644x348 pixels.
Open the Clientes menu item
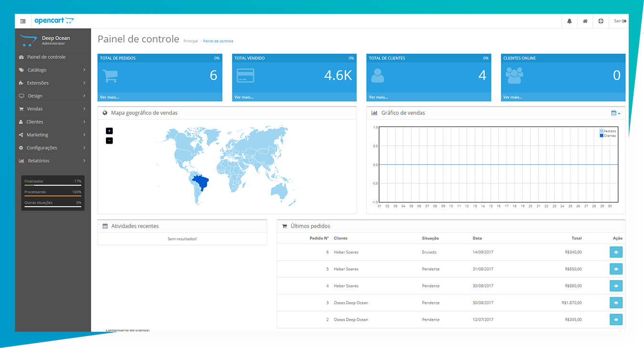[53, 122]
